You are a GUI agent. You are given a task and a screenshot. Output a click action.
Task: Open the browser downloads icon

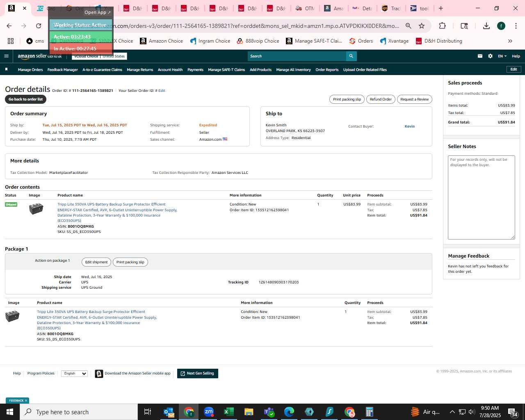click(x=486, y=26)
